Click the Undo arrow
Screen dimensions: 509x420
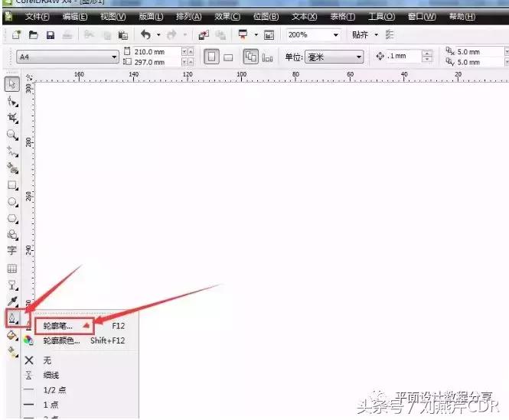(145, 34)
